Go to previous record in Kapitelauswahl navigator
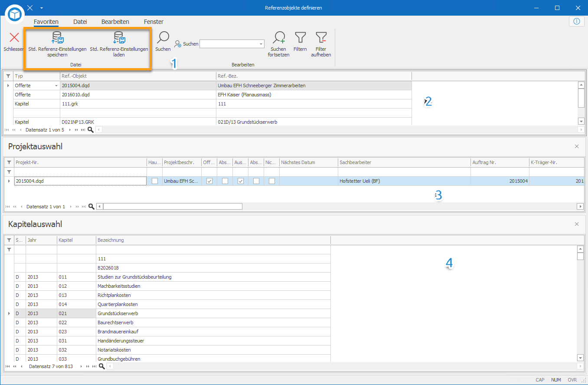 21,367
